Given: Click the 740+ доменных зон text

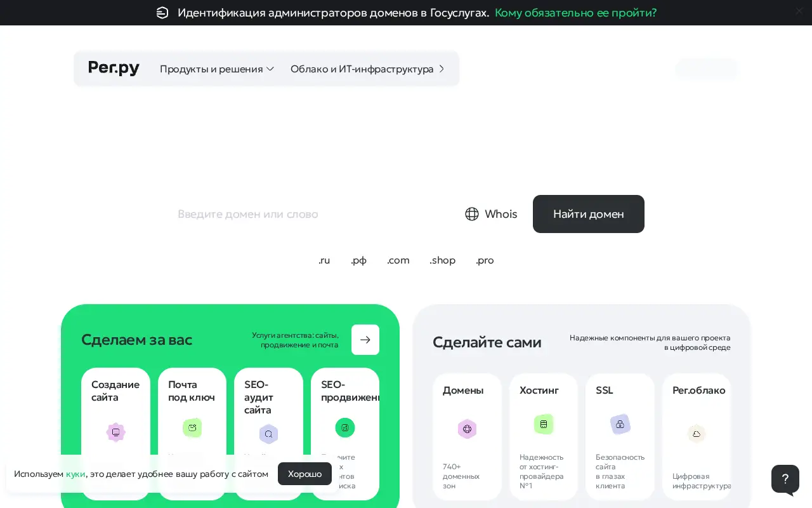Looking at the screenshot, I should [461, 476].
